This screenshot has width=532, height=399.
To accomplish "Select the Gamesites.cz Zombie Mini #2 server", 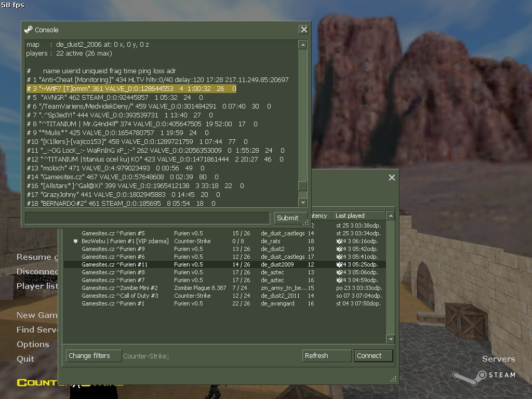I will [119, 288].
